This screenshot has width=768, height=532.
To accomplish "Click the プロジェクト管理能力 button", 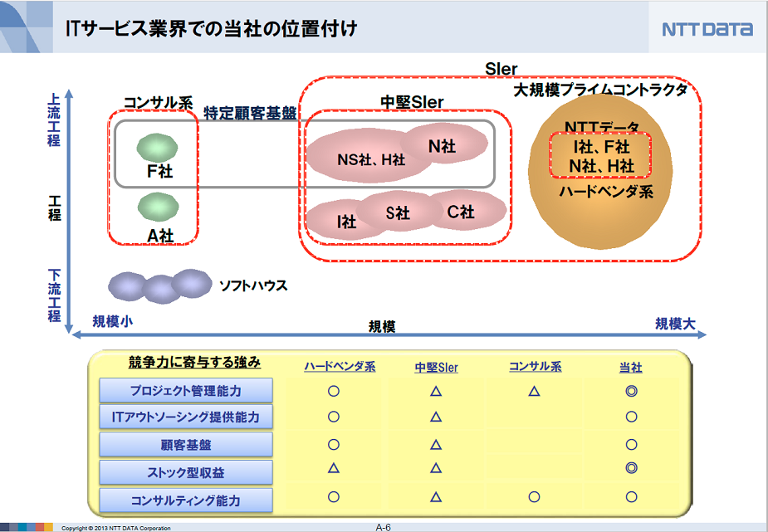I will 186,391.
